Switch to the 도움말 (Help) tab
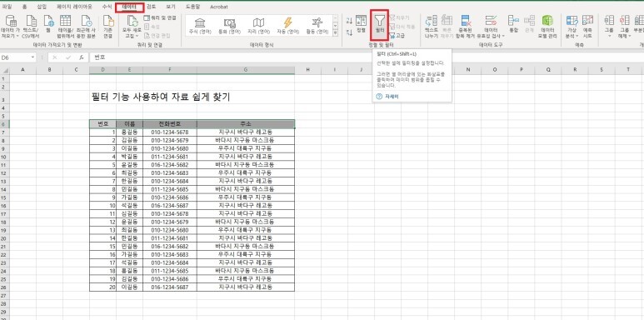 192,7
